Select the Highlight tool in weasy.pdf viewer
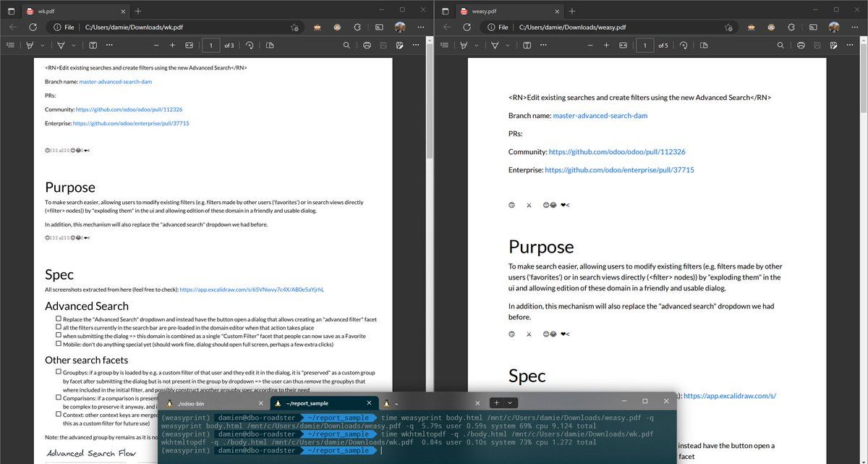Image resolution: width=868 pixels, height=464 pixels. (x=495, y=45)
